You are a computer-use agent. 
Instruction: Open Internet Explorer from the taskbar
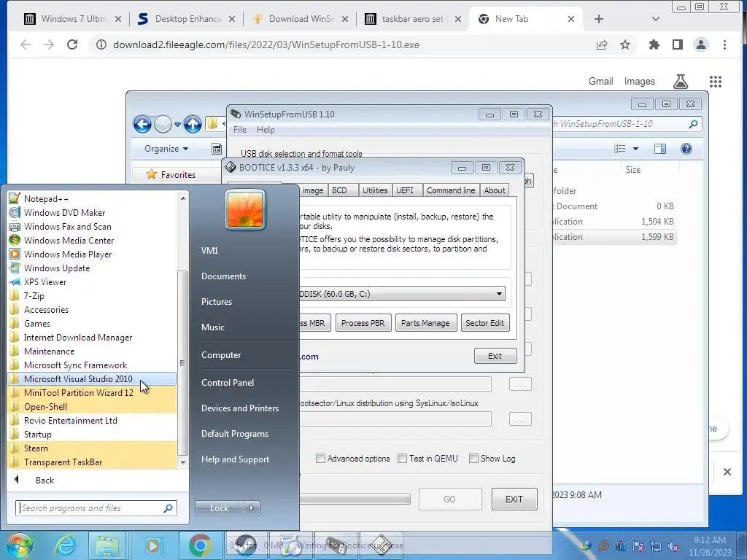[65, 545]
